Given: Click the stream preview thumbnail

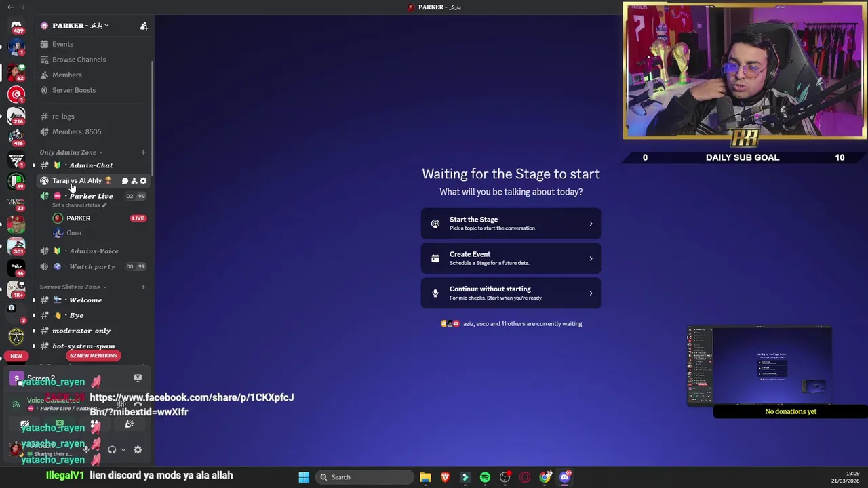Looking at the screenshot, I should (x=759, y=366).
